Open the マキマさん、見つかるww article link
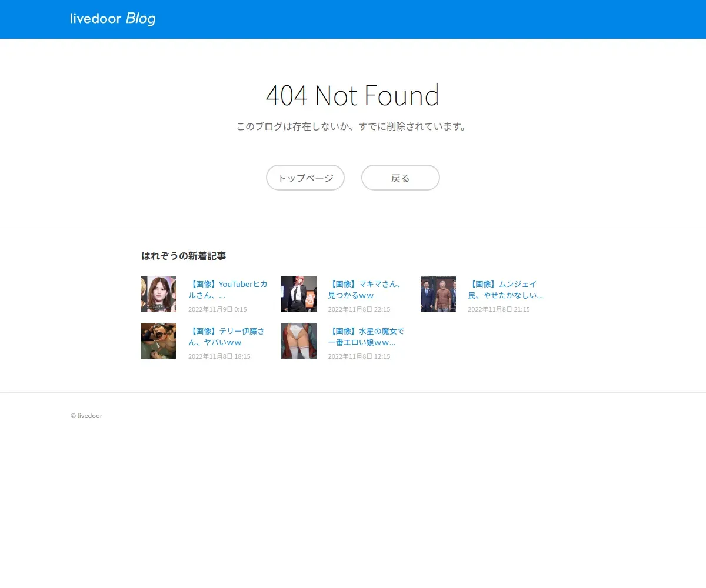The image size is (706, 588). [365, 289]
